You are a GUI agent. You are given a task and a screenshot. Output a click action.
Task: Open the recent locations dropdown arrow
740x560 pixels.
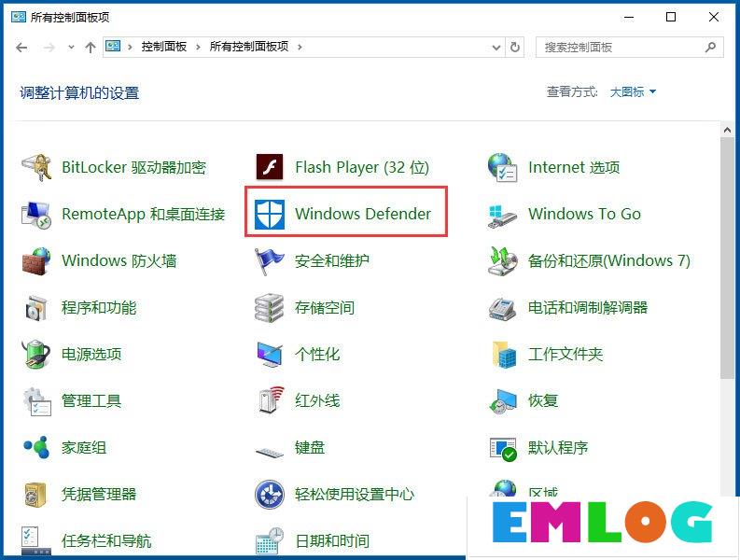pyautogui.click(x=71, y=47)
